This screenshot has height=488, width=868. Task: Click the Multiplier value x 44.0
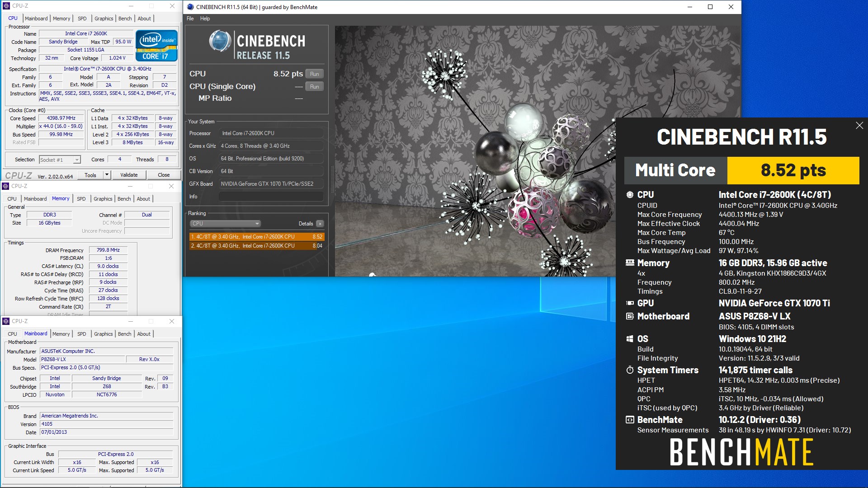[61, 127]
